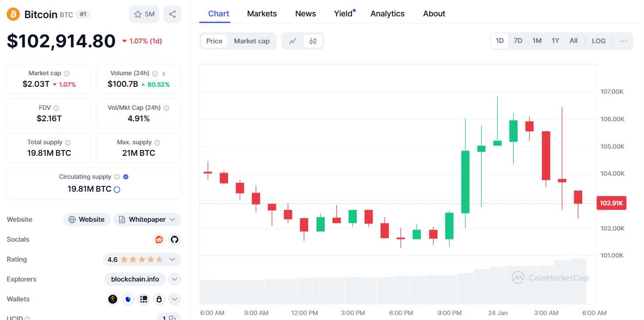This screenshot has width=644, height=320.
Task: Expand the Wallets list chevron
Action: [x=175, y=299]
